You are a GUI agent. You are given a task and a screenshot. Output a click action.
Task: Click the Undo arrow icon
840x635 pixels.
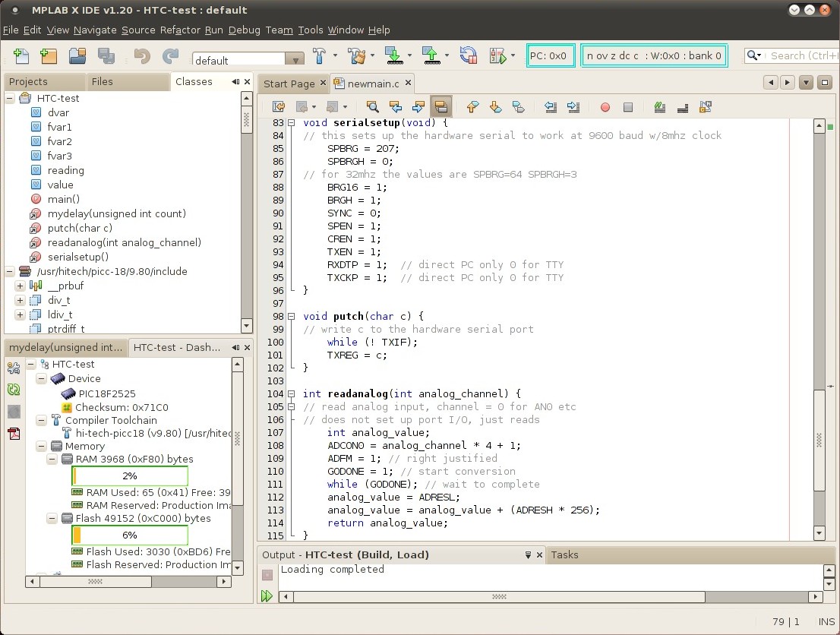(x=142, y=55)
